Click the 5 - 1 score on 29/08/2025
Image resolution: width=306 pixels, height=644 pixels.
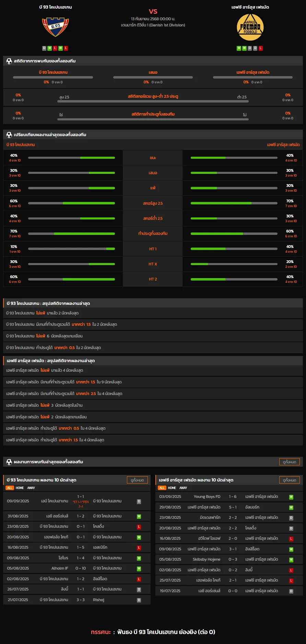233,507
